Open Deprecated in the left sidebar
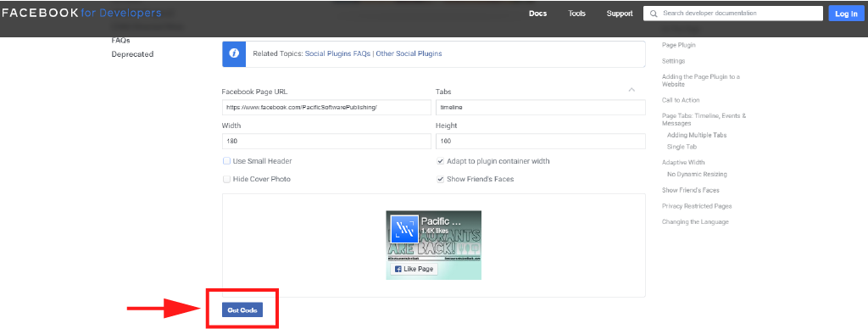The height and width of the screenshot is (329, 868). point(132,54)
